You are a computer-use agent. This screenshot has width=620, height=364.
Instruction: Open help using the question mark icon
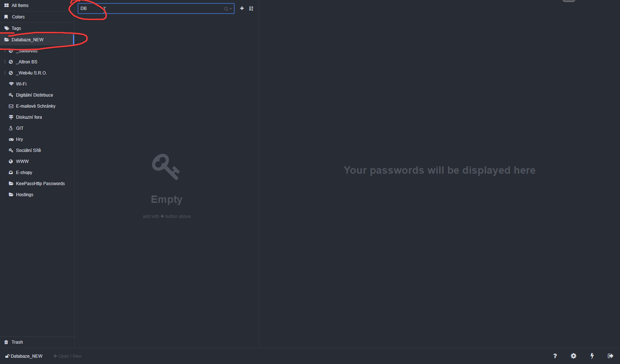coord(555,356)
